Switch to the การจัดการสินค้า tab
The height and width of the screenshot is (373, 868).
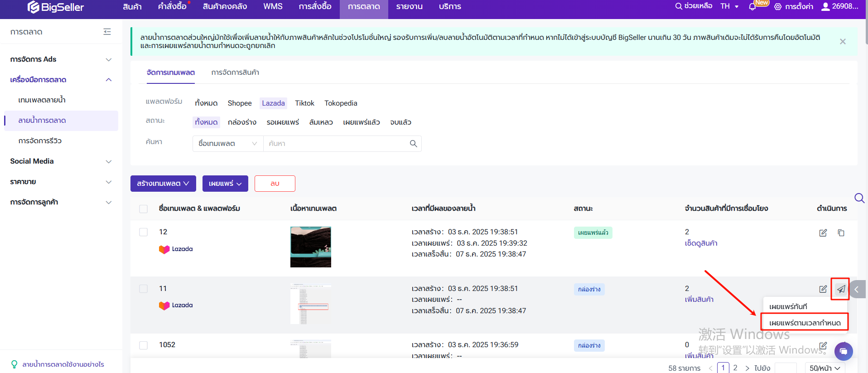click(x=235, y=73)
